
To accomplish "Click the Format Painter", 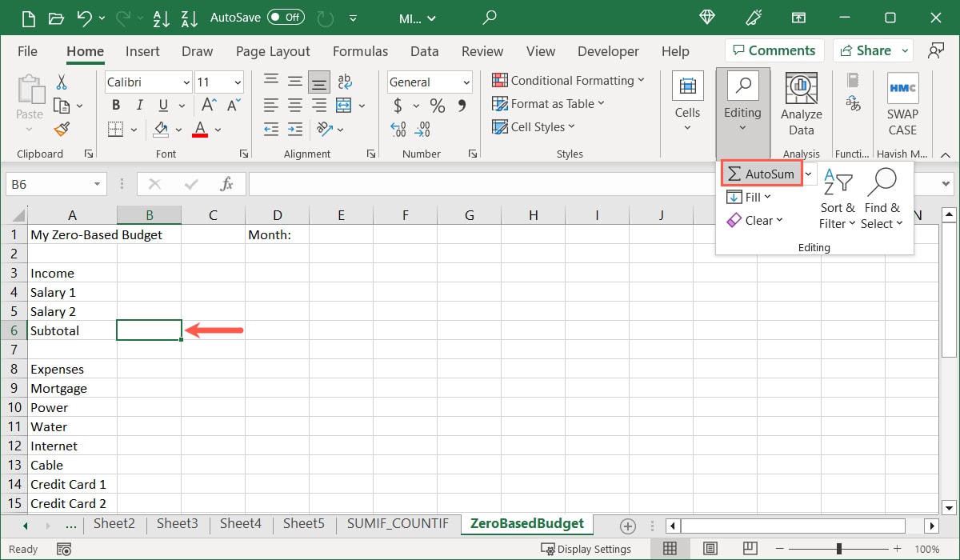I will (x=61, y=129).
